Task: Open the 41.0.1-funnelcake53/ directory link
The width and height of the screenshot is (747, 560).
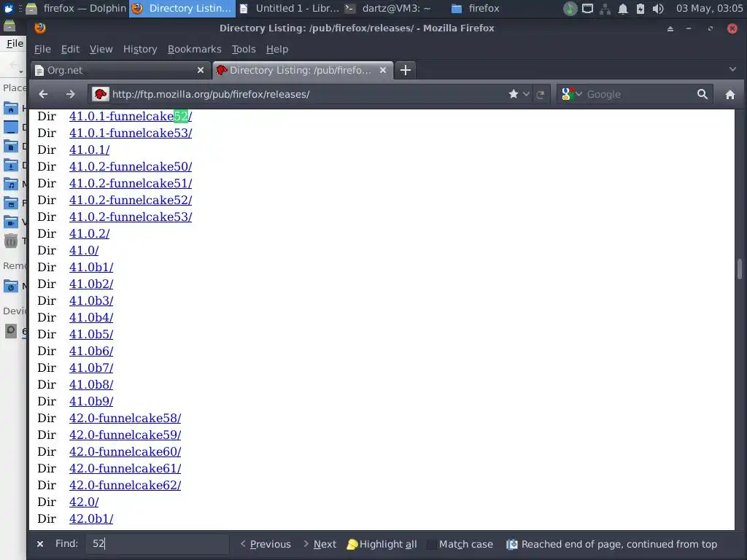Action: (x=131, y=133)
